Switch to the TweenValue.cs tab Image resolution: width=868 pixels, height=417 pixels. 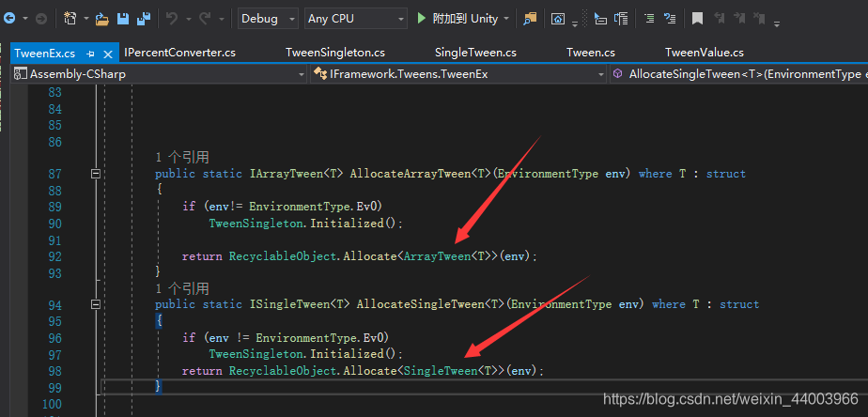click(x=705, y=53)
